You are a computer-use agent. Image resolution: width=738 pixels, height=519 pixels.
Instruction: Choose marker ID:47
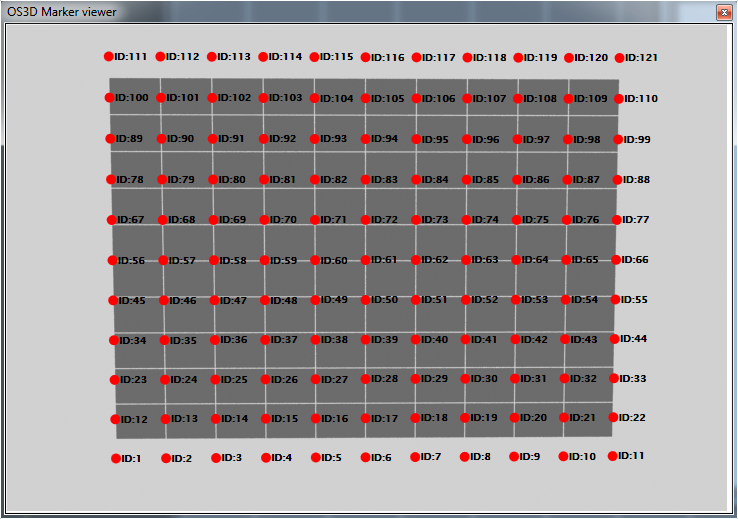pyautogui.click(x=214, y=300)
